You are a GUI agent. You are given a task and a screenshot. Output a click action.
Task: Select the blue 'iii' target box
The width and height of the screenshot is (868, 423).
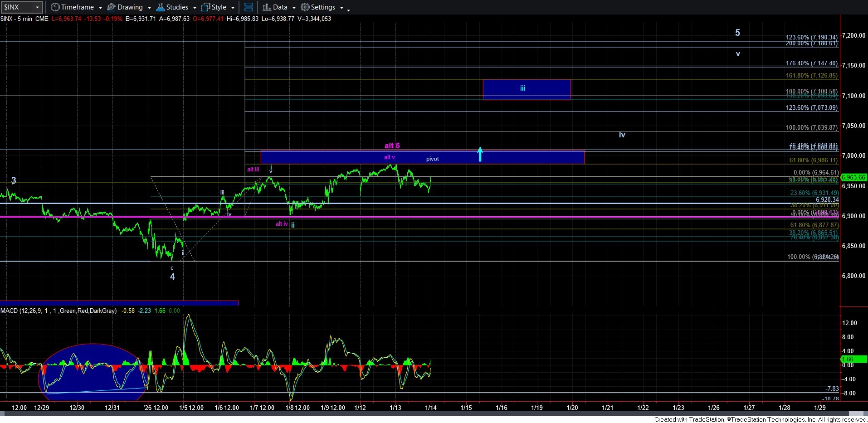click(526, 89)
